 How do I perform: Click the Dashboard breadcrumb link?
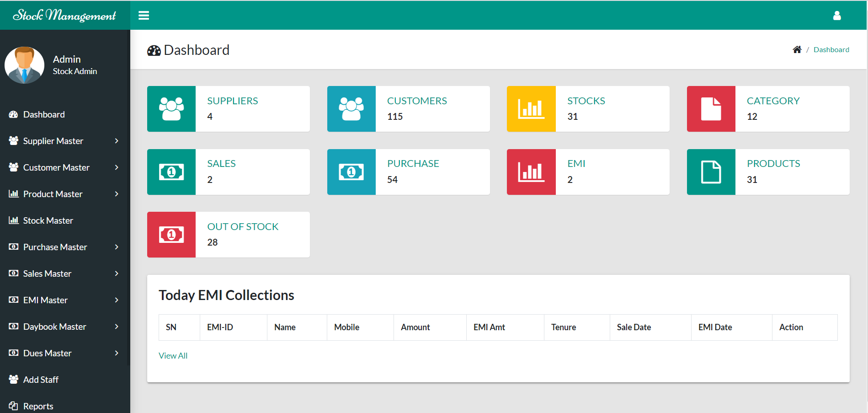coord(831,50)
